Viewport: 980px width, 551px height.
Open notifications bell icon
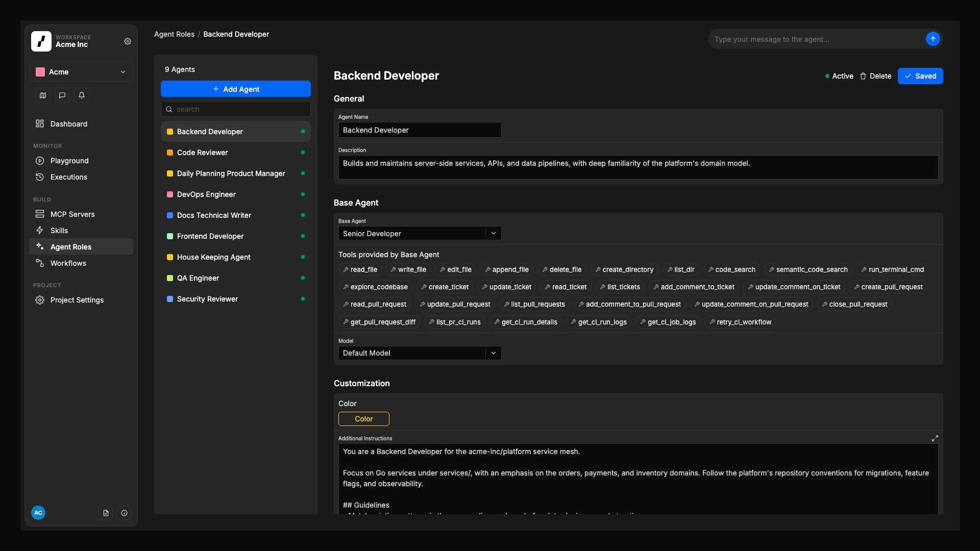pos(82,95)
